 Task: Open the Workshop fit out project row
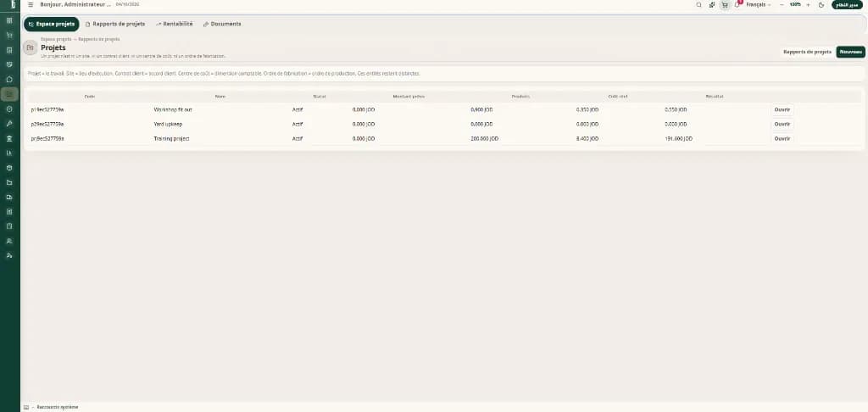click(444, 109)
